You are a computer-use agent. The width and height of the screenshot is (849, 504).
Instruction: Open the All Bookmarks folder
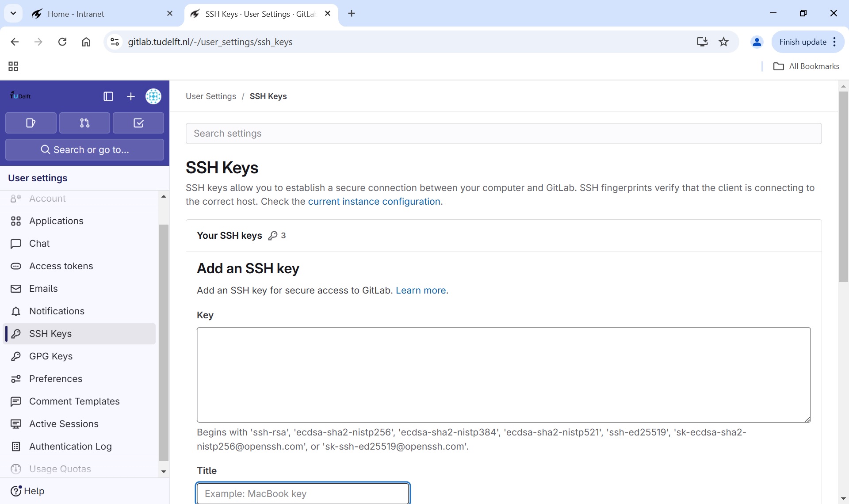(x=806, y=66)
